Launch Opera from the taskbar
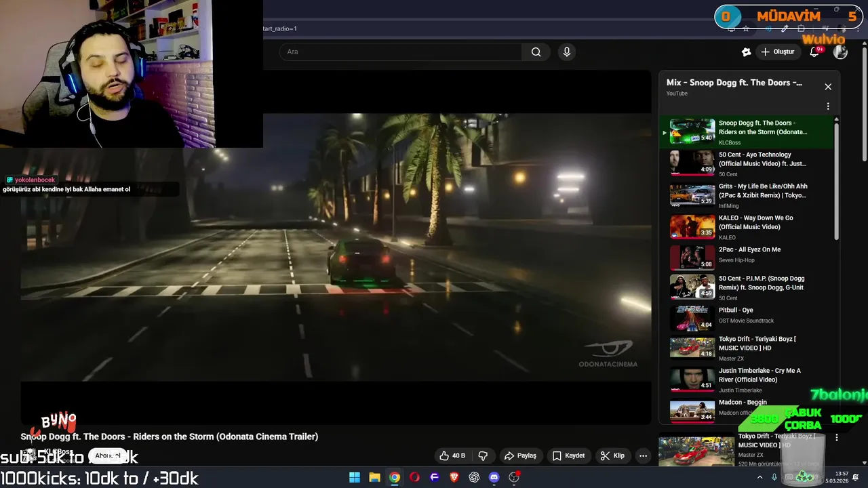Image resolution: width=868 pixels, height=488 pixels. tap(414, 477)
